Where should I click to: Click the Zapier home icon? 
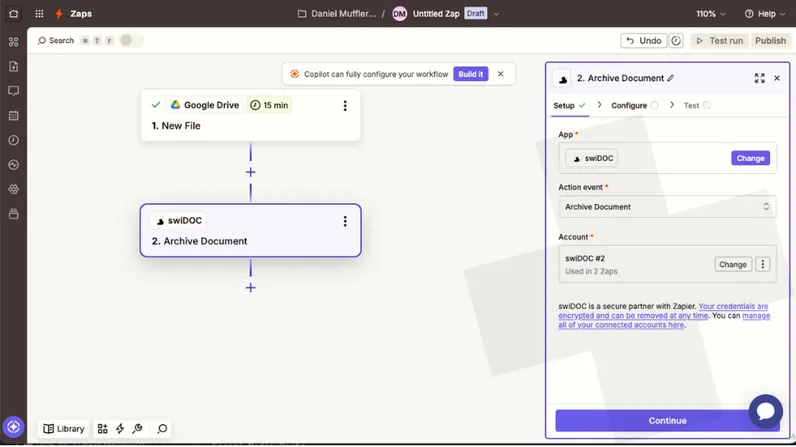click(13, 14)
